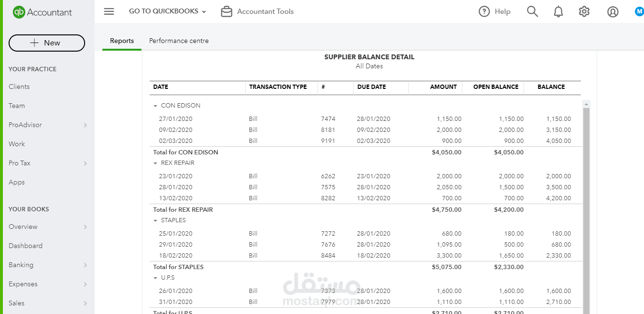Click the New button

(47, 43)
